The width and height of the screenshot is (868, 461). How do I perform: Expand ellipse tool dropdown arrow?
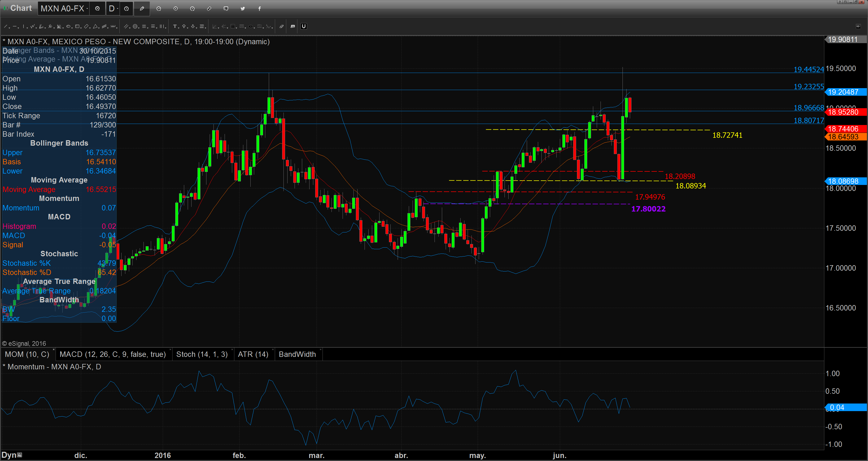pos(72,28)
